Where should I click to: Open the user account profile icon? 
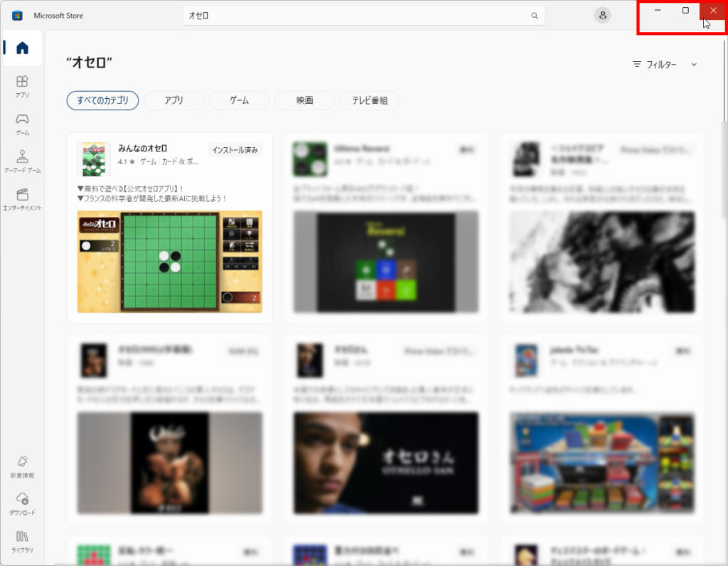point(603,16)
